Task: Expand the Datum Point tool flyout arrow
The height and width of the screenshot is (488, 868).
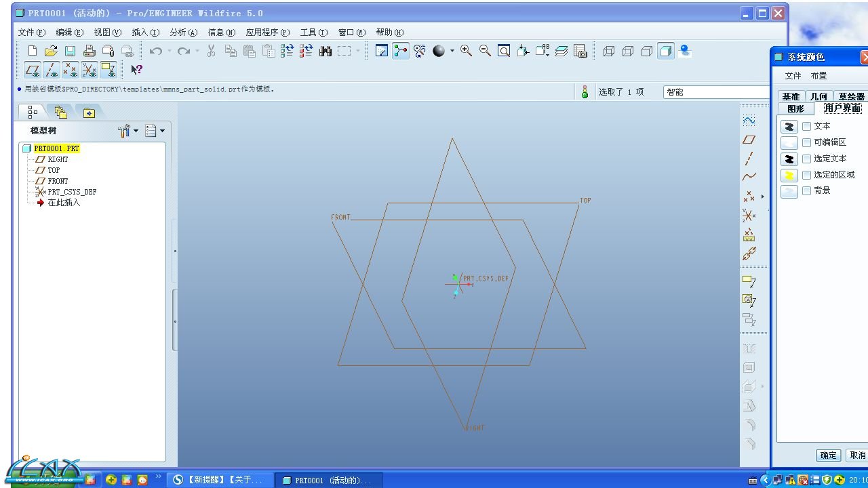Action: (x=763, y=197)
